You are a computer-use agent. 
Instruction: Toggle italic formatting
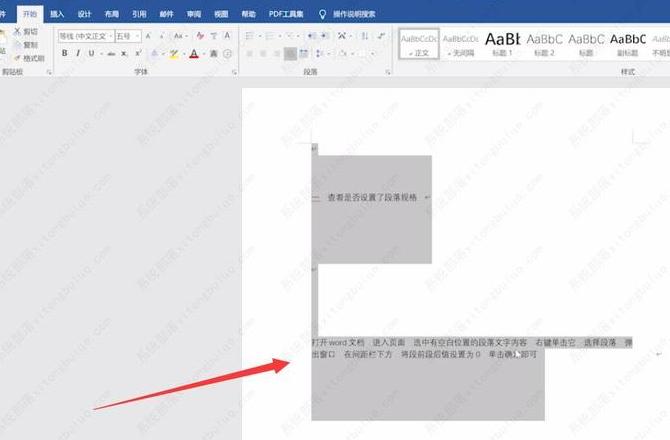[78, 53]
